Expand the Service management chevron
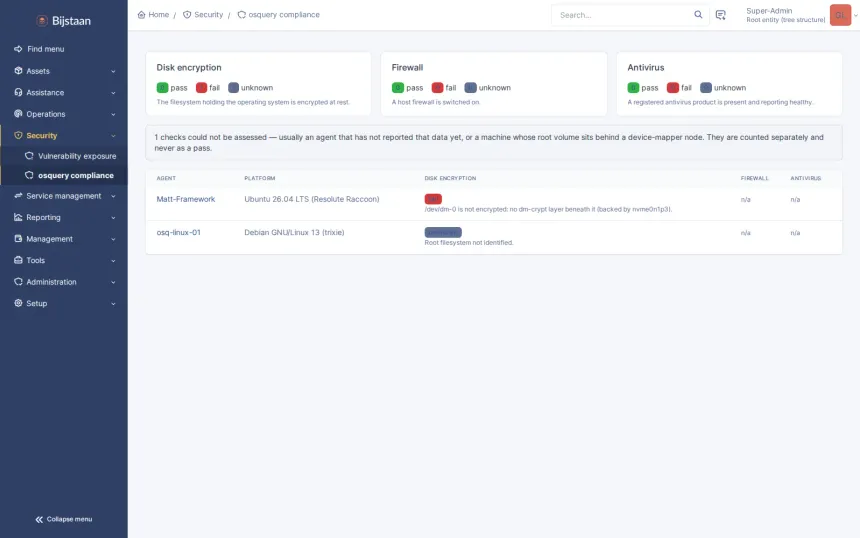860x538 pixels. click(113, 196)
